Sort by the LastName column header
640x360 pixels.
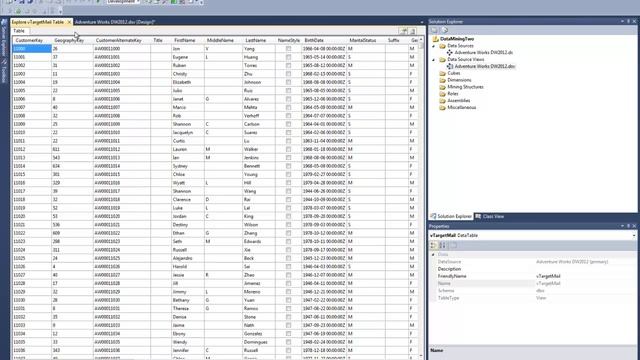tap(259, 40)
